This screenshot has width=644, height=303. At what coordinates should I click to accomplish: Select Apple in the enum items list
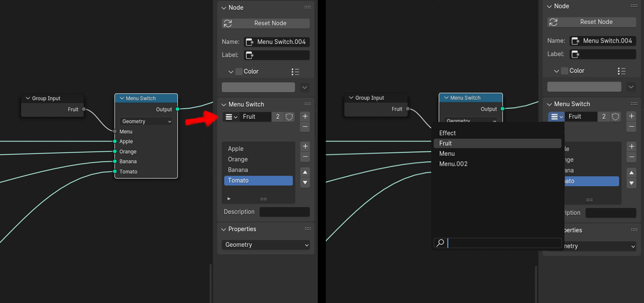(258, 149)
